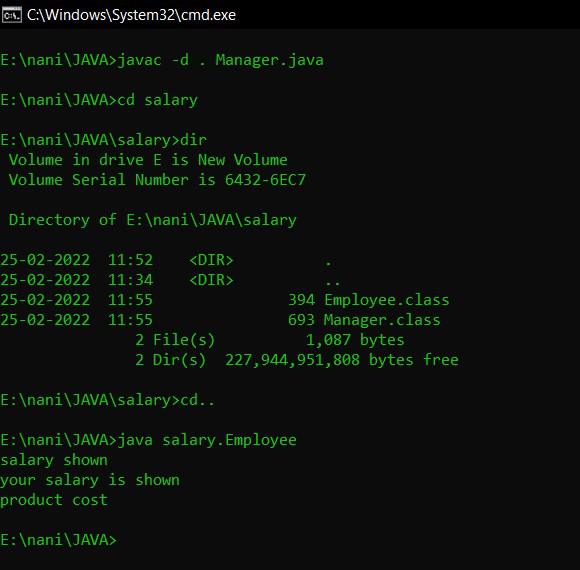Click the 'salary shown' output line
580x570 pixels.
pos(54,460)
